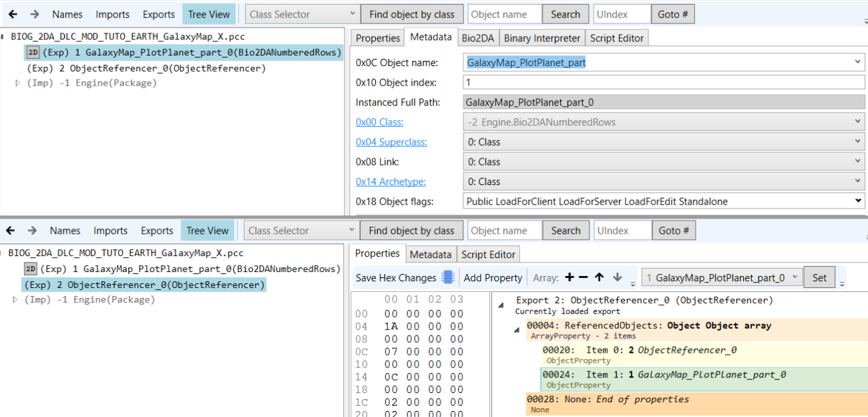Image resolution: width=868 pixels, height=417 pixels.
Task: Open the Script Editor tab in the lower window
Action: [488, 254]
